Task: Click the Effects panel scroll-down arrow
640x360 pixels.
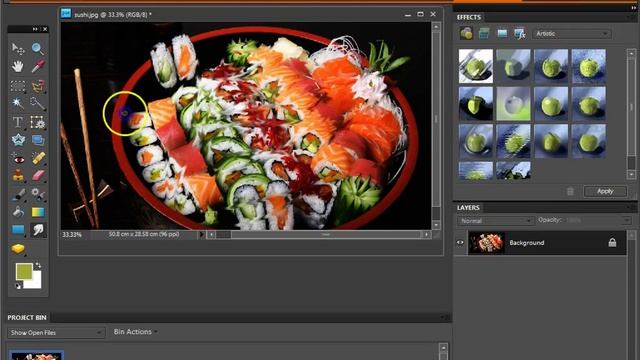Action: (631, 174)
